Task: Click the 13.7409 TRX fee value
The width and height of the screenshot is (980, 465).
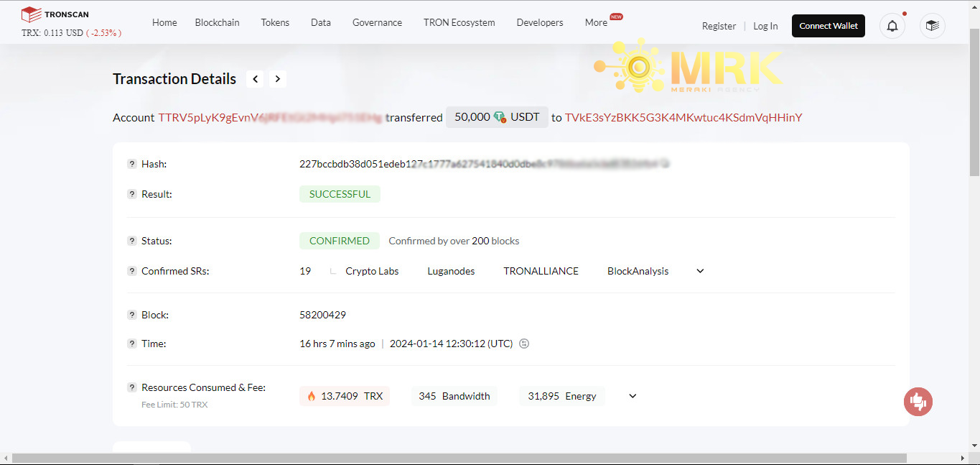Action: [x=345, y=396]
